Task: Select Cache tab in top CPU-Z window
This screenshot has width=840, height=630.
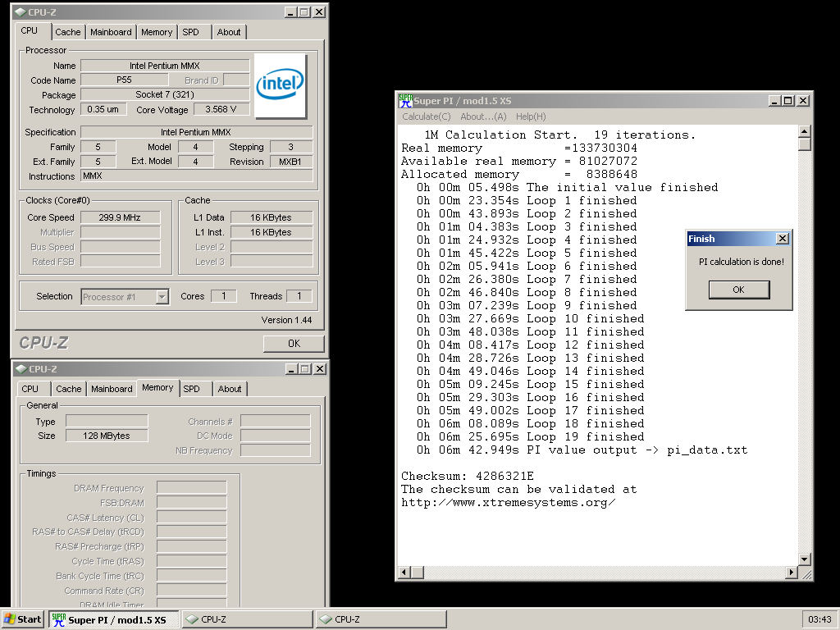Action: pyautogui.click(x=68, y=32)
